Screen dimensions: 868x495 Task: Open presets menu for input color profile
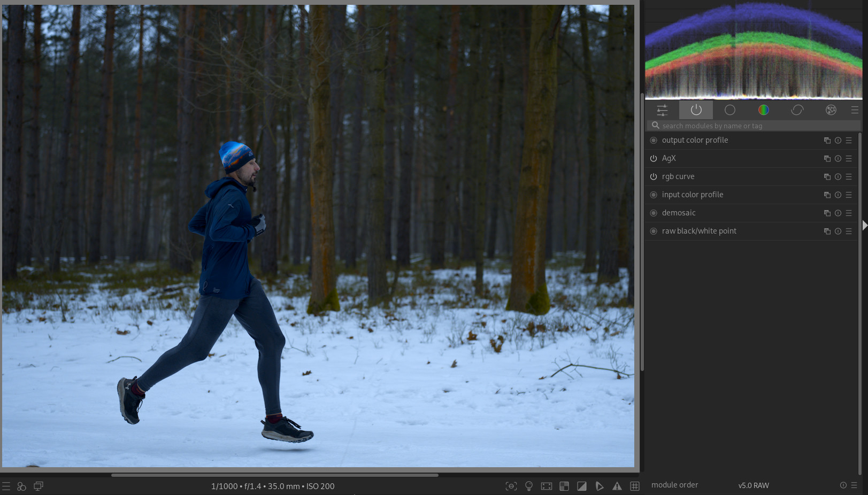pos(849,195)
